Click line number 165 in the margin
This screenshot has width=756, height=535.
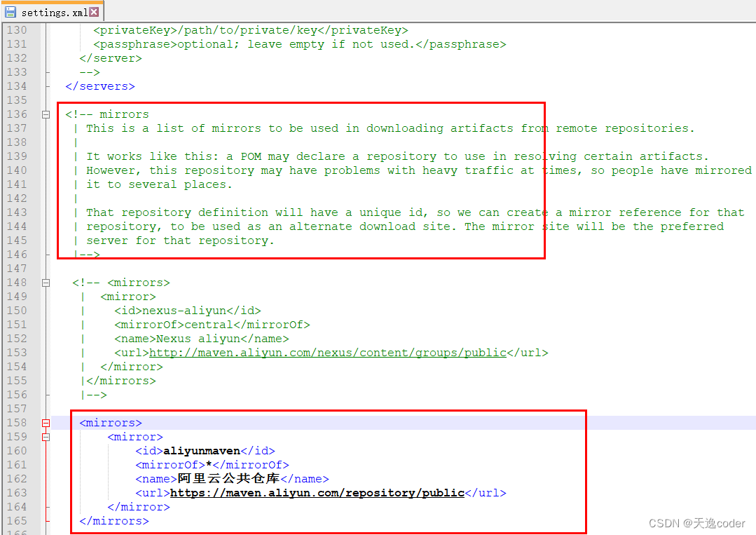click(17, 521)
